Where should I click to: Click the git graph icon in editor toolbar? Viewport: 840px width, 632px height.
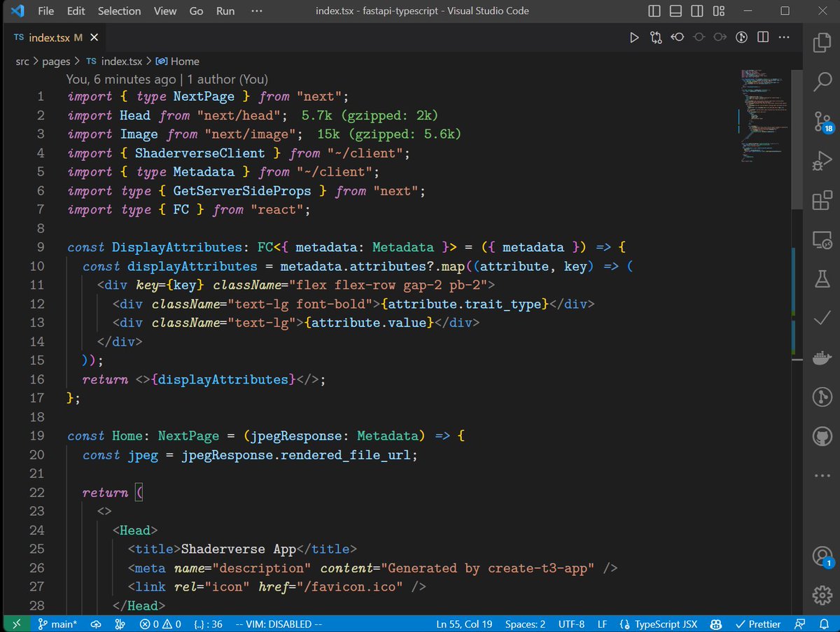coord(741,38)
